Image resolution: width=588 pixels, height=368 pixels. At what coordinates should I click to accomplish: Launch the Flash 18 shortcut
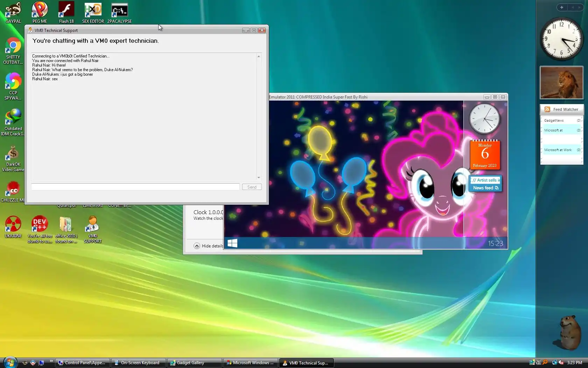coord(66,13)
